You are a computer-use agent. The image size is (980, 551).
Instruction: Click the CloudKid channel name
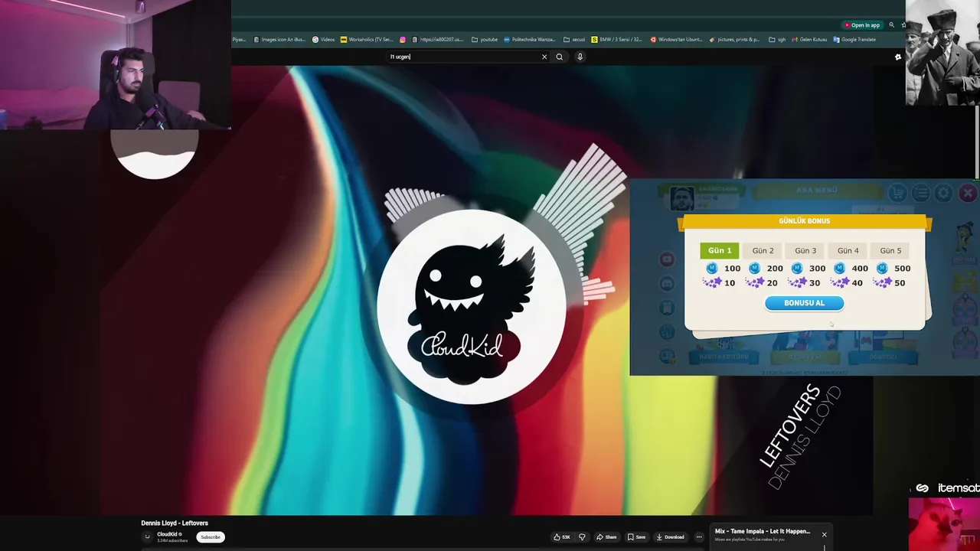pos(167,534)
